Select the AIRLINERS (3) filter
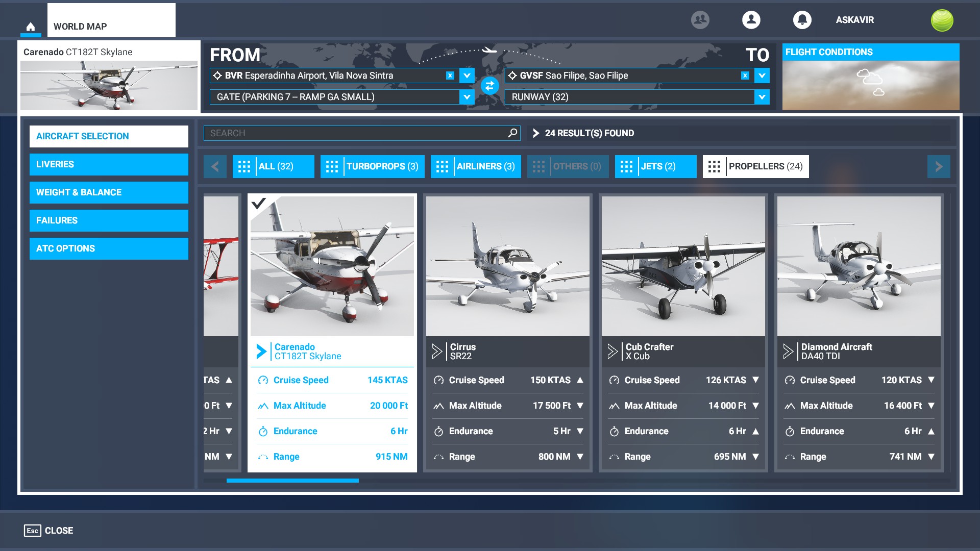This screenshot has height=551, width=980. point(476,166)
